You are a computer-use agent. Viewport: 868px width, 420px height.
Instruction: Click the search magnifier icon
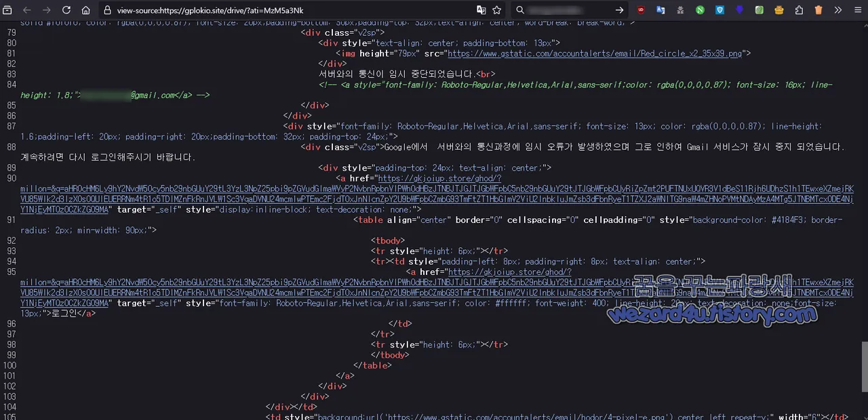coord(520,10)
